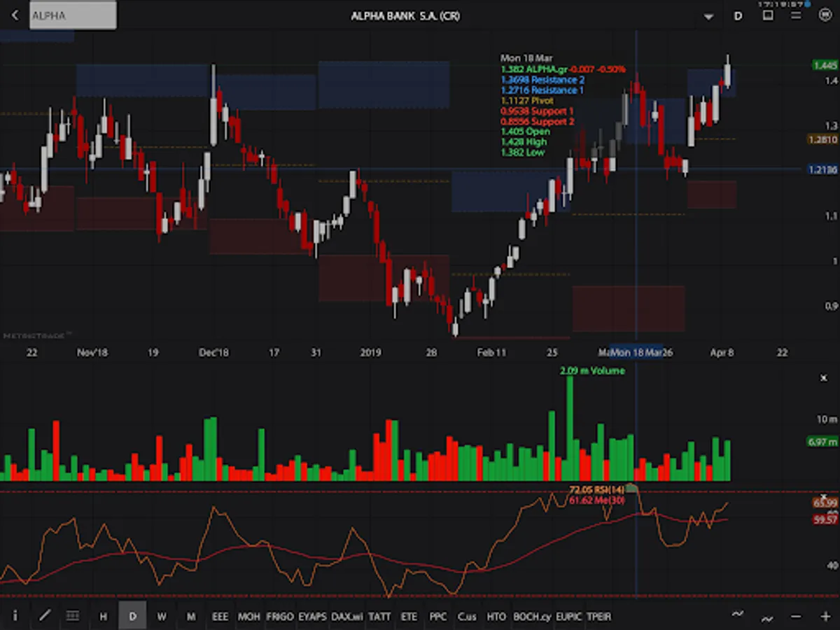840x630 pixels.
Task: Click the '2.09 m Volume' label
Action: point(592,370)
